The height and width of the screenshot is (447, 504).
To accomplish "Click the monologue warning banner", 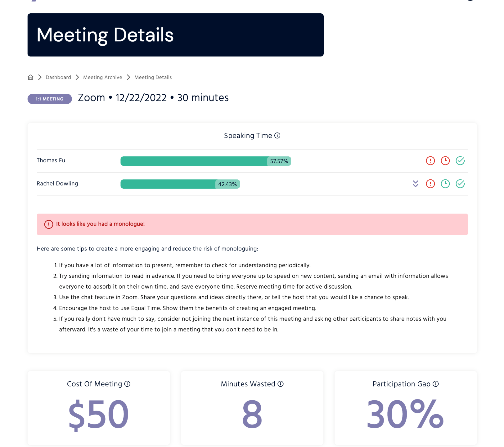I will 252,224.
